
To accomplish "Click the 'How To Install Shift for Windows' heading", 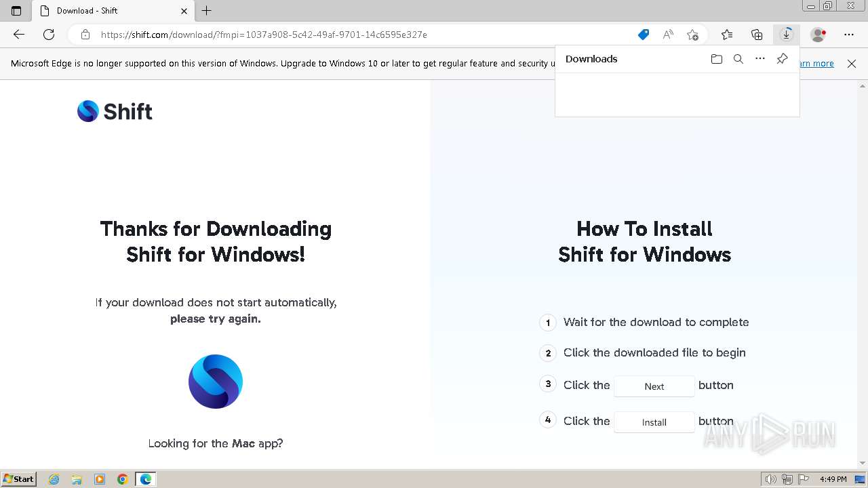I will pyautogui.click(x=644, y=241).
